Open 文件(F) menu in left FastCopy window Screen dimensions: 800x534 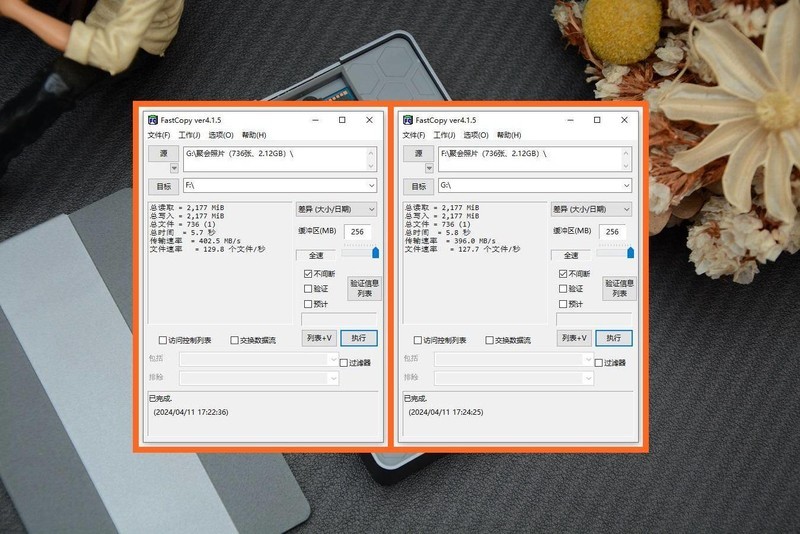[x=159, y=135]
